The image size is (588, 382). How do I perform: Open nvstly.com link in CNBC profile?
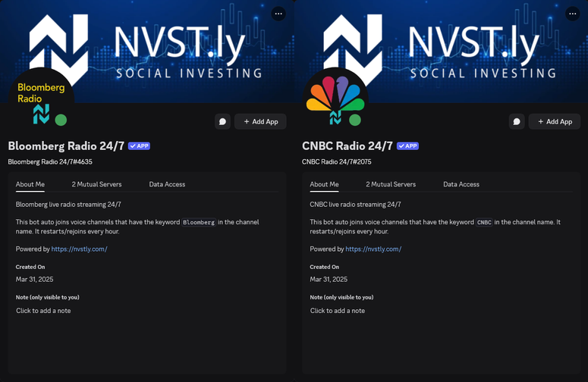(x=373, y=249)
